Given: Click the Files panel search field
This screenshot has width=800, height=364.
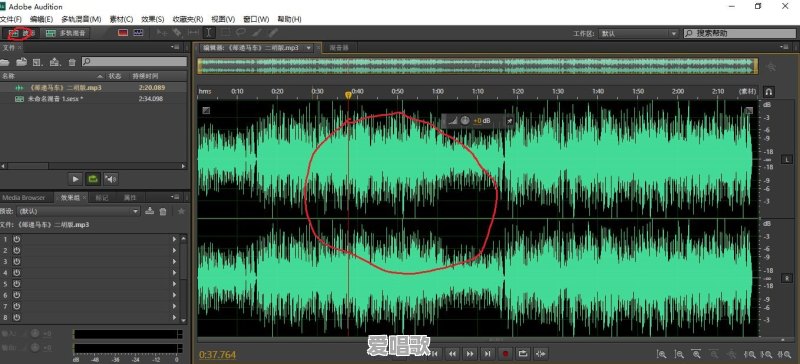Looking at the screenshot, I should pyautogui.click(x=135, y=62).
